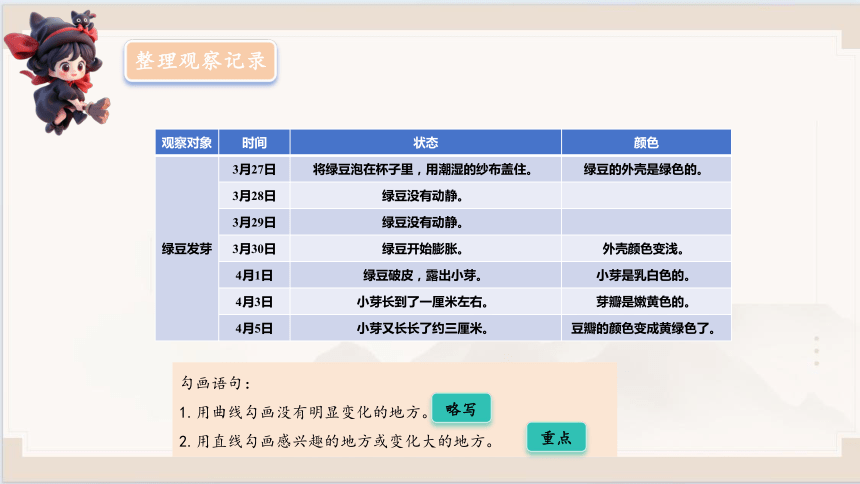Click the 绿豆的外壳是绿色的 cell

click(646, 170)
